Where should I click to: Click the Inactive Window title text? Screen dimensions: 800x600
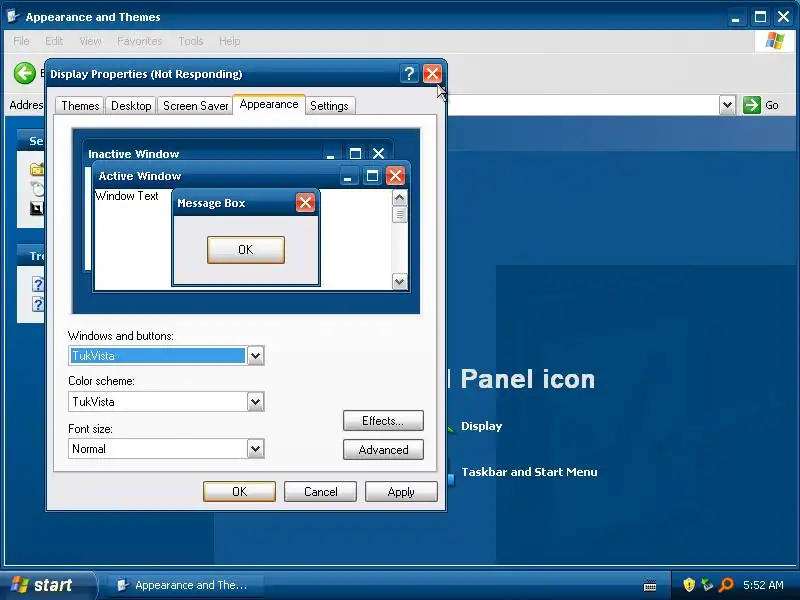click(x=134, y=154)
